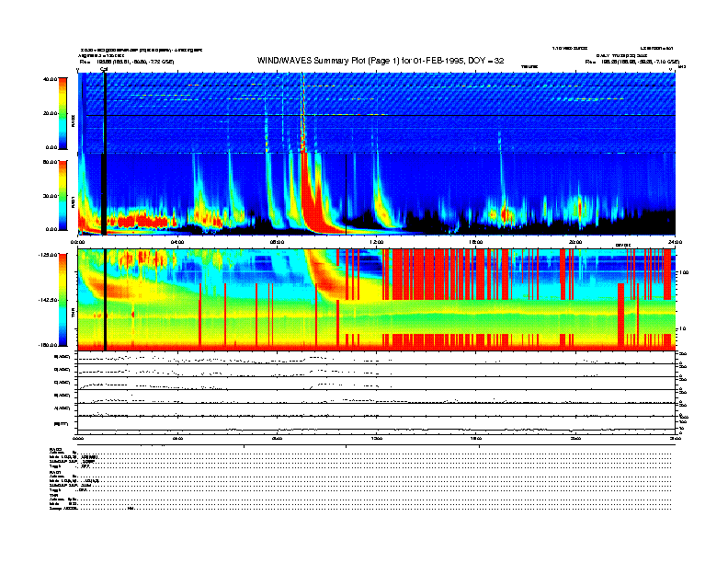The height and width of the screenshot is (563, 728).
Task: Click inside the RAD2 dynamic spectrum panel
Action: (377, 113)
